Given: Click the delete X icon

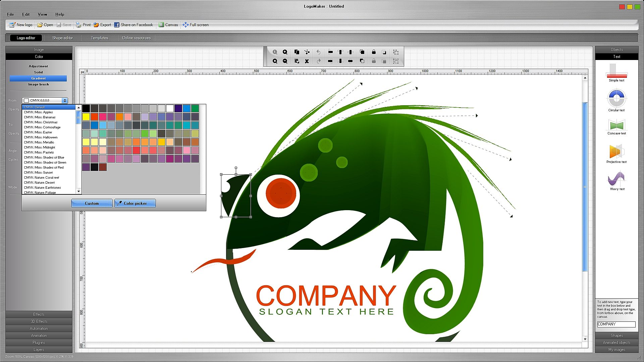Looking at the screenshot, I should point(307,61).
